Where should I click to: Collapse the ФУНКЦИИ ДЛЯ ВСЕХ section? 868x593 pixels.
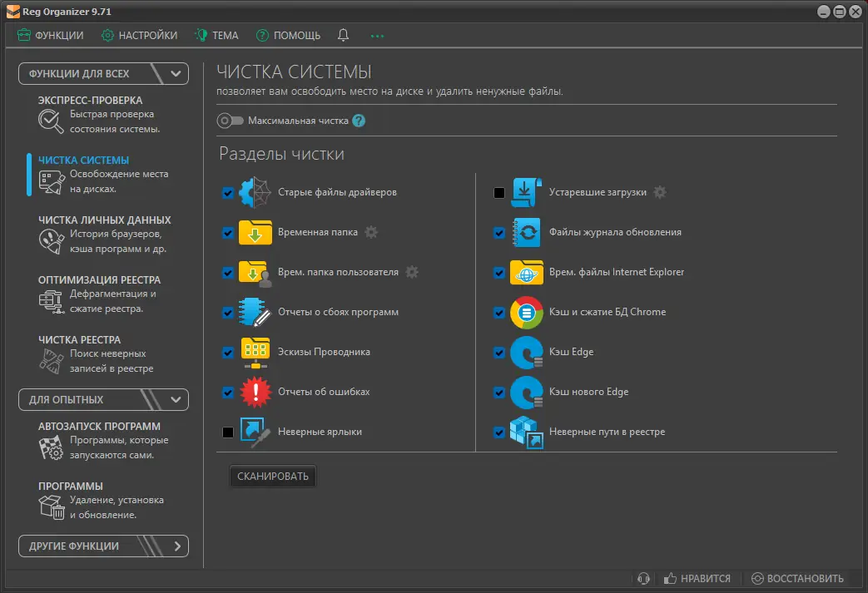[x=175, y=73]
